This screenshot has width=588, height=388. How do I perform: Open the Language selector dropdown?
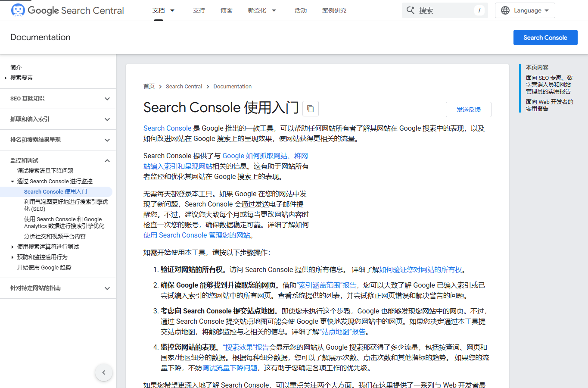point(525,10)
